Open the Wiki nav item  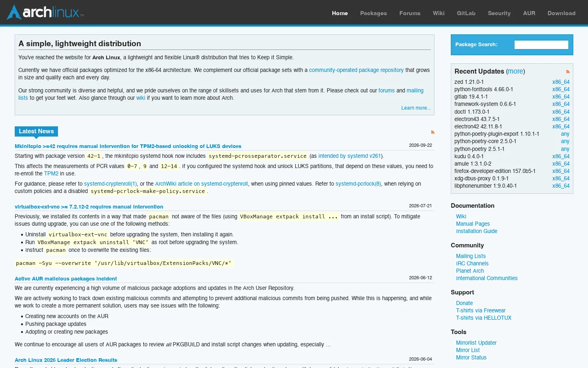[439, 13]
